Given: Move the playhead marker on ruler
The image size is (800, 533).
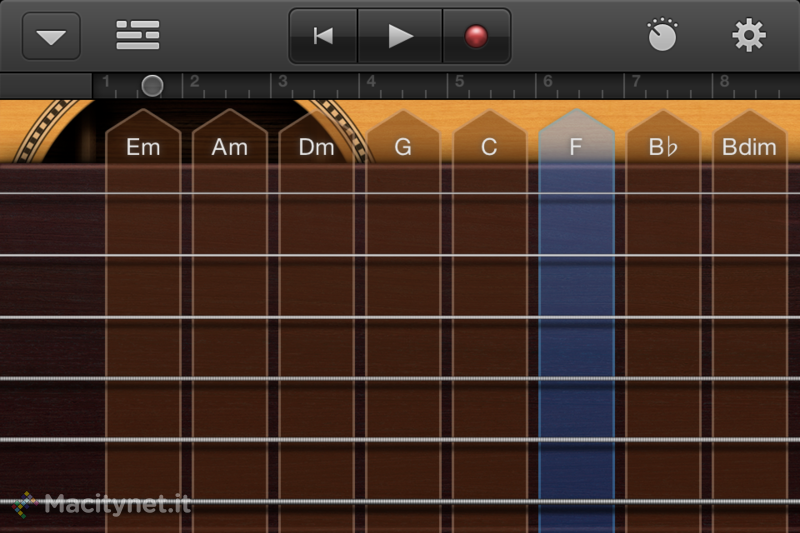Looking at the screenshot, I should pos(152,85).
